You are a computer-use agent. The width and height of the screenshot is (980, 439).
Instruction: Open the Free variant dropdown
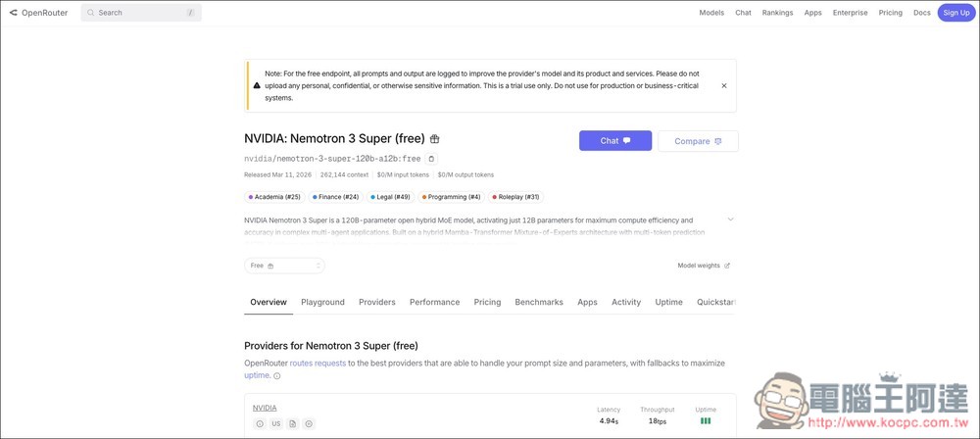tap(284, 266)
